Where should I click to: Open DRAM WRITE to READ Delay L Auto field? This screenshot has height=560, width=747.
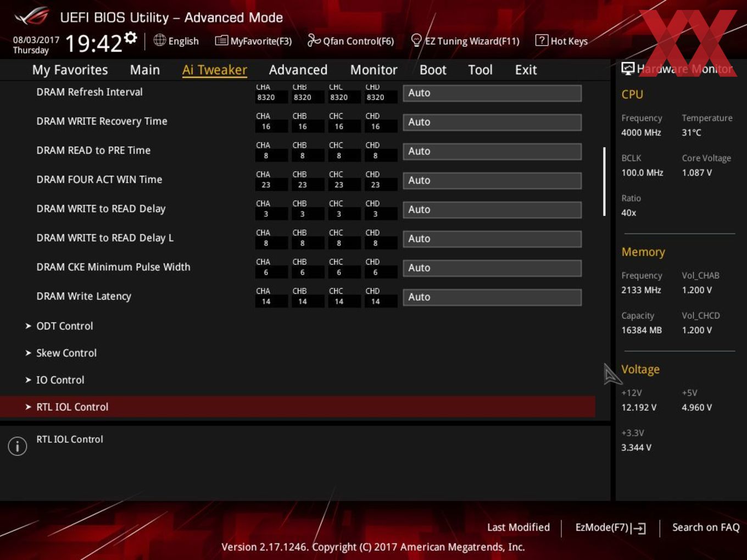492,238
